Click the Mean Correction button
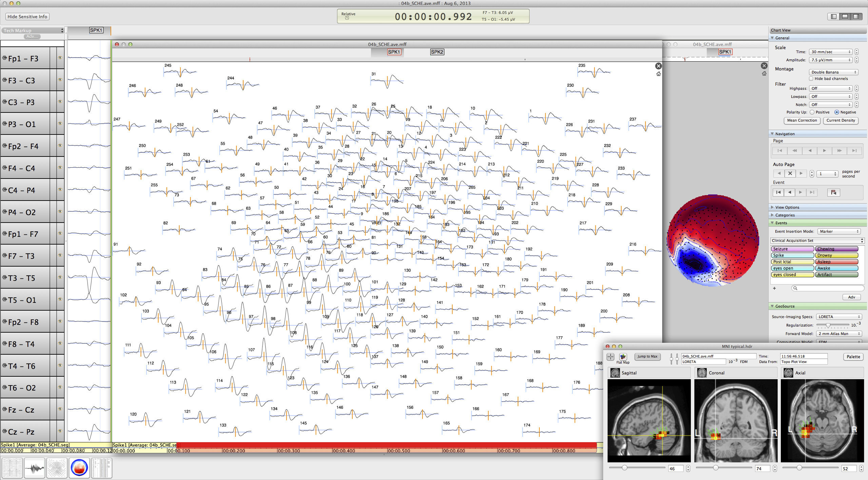This screenshot has width=868, height=480. pyautogui.click(x=802, y=120)
